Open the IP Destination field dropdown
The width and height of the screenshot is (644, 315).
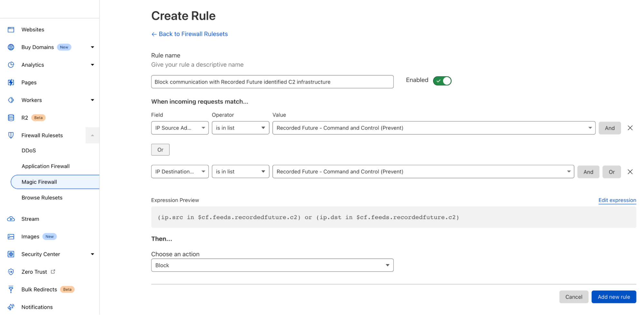click(180, 172)
